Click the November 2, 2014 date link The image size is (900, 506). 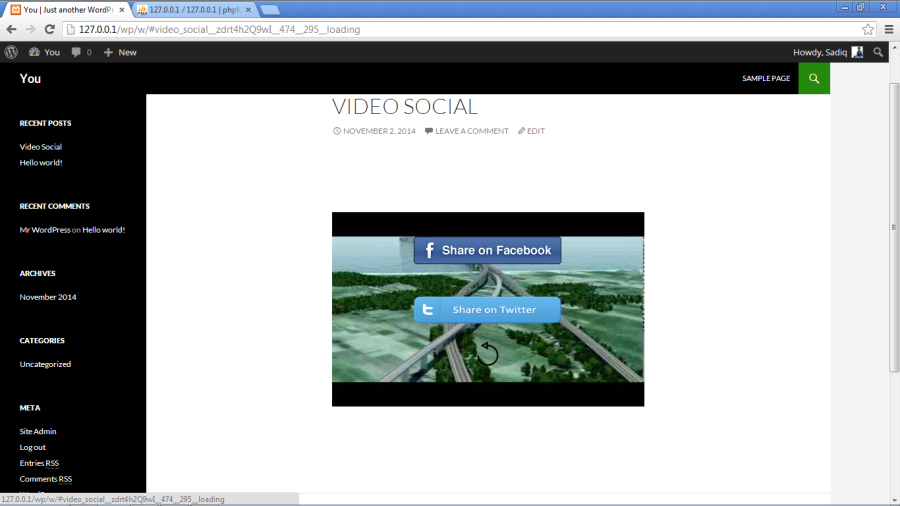click(x=379, y=131)
